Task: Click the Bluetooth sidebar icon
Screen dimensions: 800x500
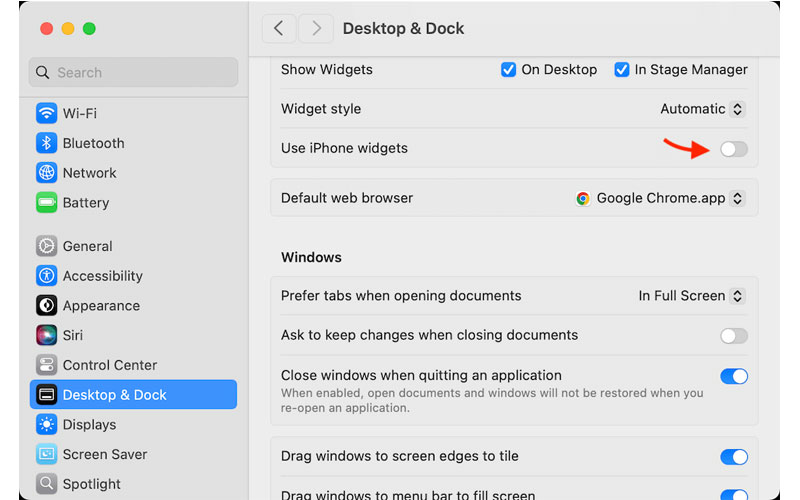Action: point(46,143)
